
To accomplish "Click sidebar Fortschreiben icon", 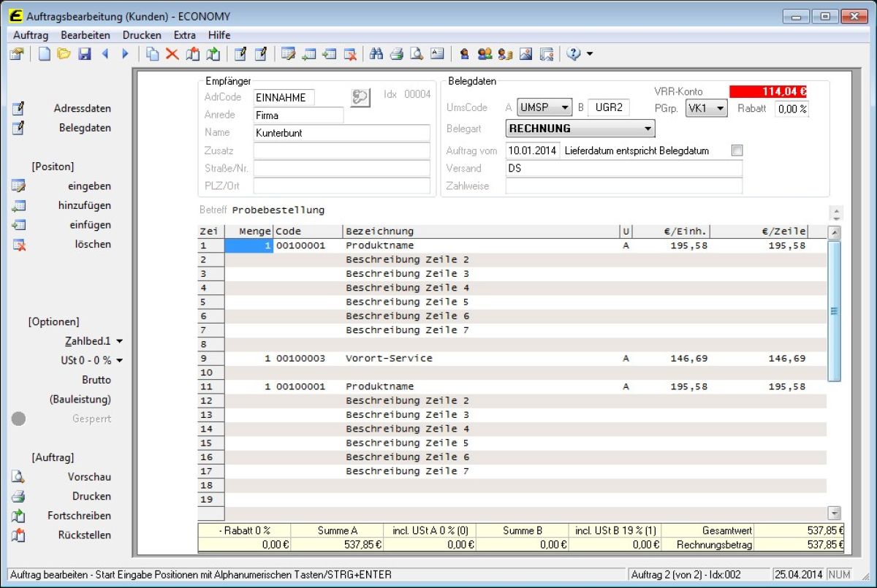I will (x=18, y=516).
